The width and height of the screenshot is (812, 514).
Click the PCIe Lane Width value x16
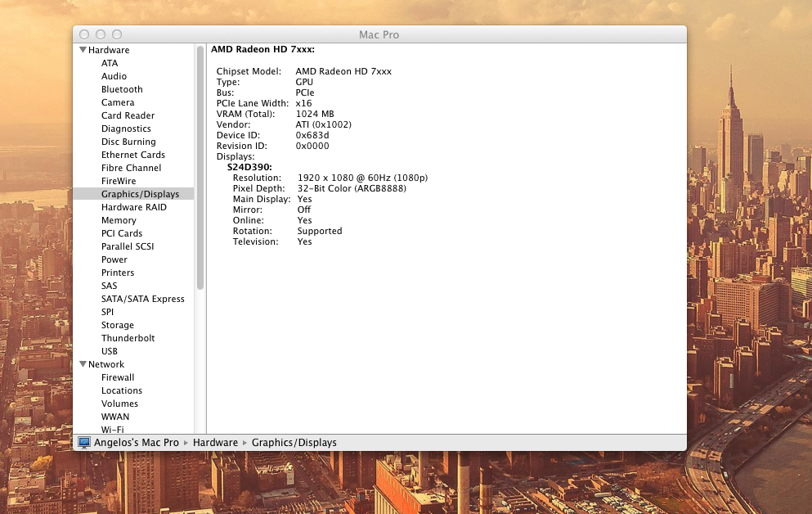pos(304,104)
